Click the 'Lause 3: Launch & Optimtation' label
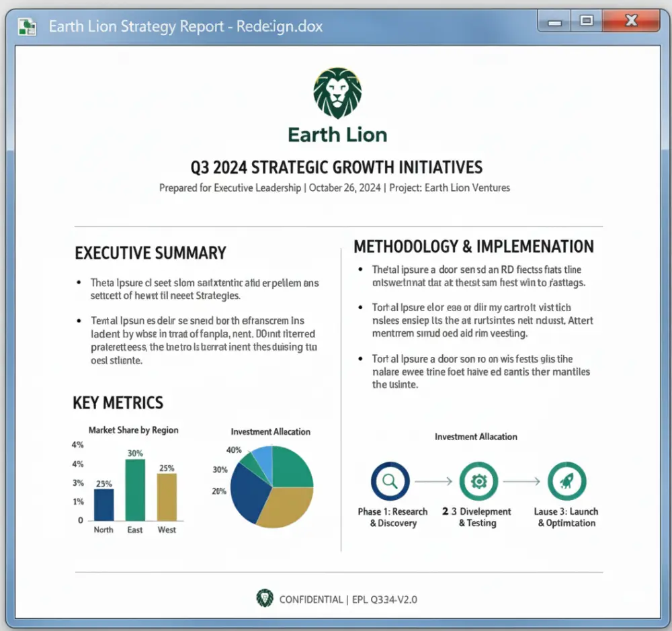The height and width of the screenshot is (631, 672). (x=566, y=517)
